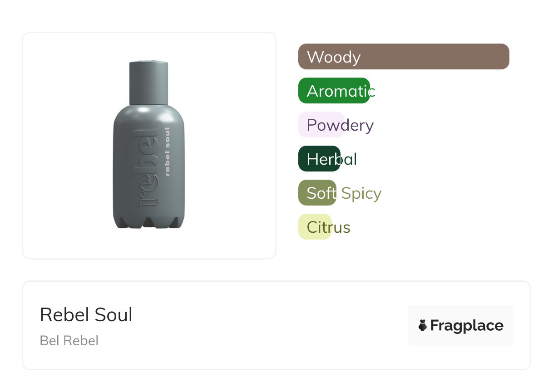The height and width of the screenshot is (392, 553).
Task: Select the pale yellow Citrus accord bar
Action: (315, 227)
